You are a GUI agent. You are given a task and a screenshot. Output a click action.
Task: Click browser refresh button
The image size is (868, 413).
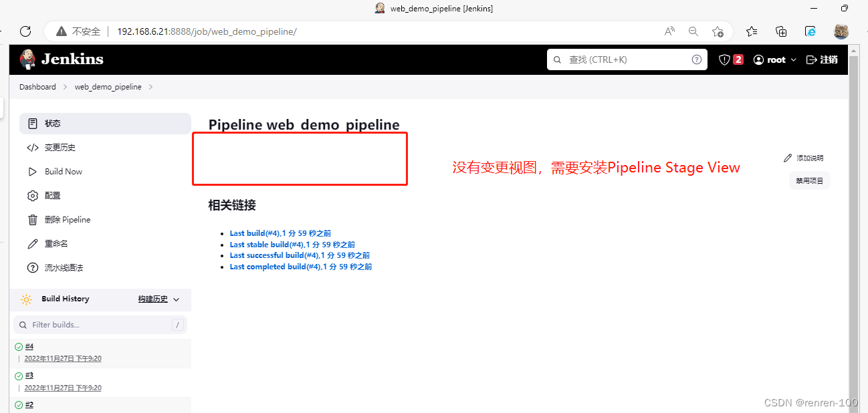[25, 31]
